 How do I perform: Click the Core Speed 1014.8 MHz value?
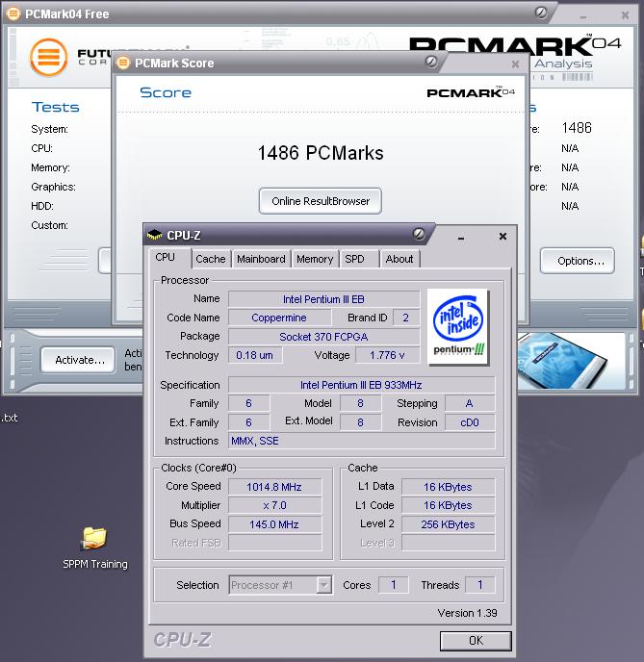(274, 487)
